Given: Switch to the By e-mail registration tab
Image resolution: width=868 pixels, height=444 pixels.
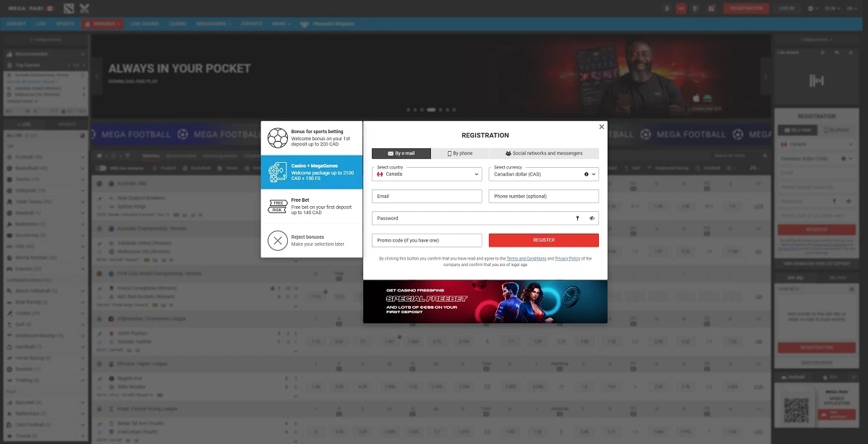Looking at the screenshot, I should pos(401,153).
